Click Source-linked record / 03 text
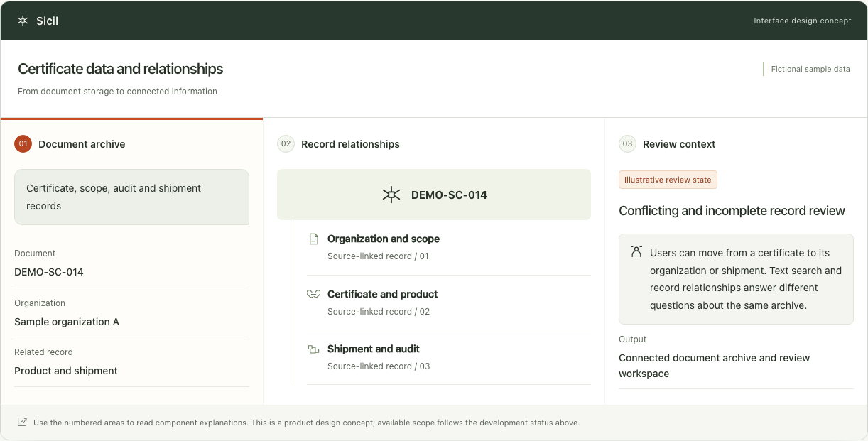The image size is (868, 441). coord(379,366)
